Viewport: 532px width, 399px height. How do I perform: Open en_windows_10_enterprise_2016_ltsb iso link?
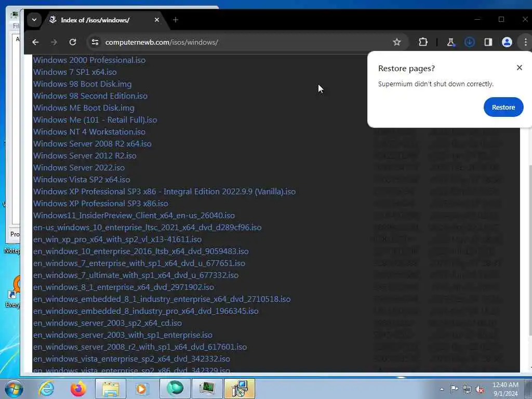(x=141, y=251)
